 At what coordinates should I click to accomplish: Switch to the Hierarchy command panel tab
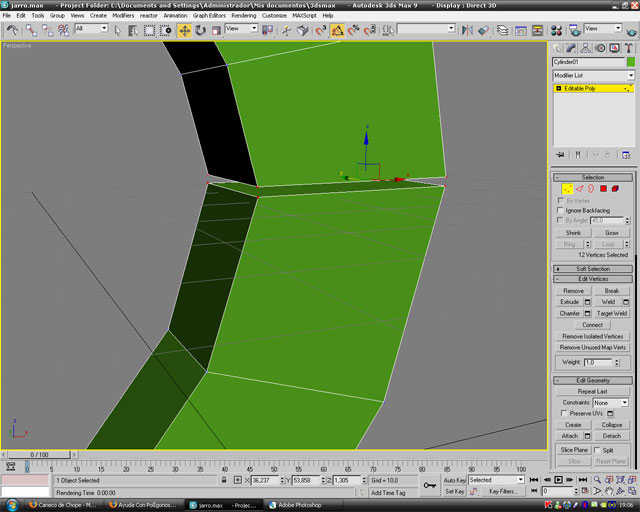coord(585,48)
